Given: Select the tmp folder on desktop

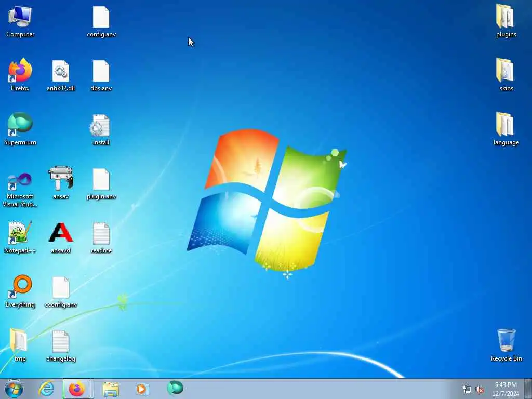Looking at the screenshot, I should click(20, 345).
